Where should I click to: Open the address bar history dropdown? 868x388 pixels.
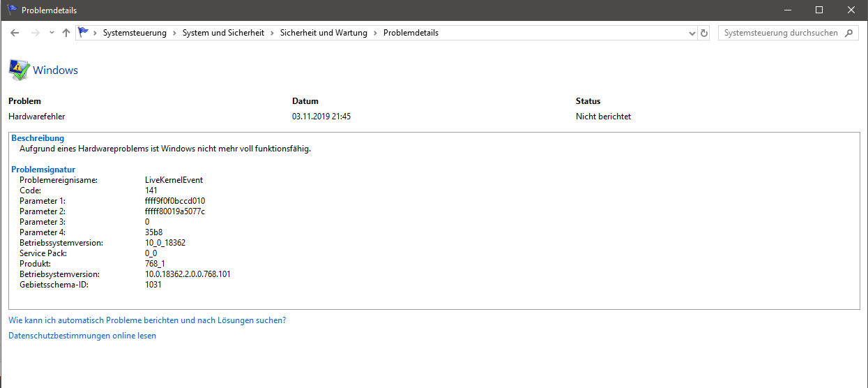[692, 33]
